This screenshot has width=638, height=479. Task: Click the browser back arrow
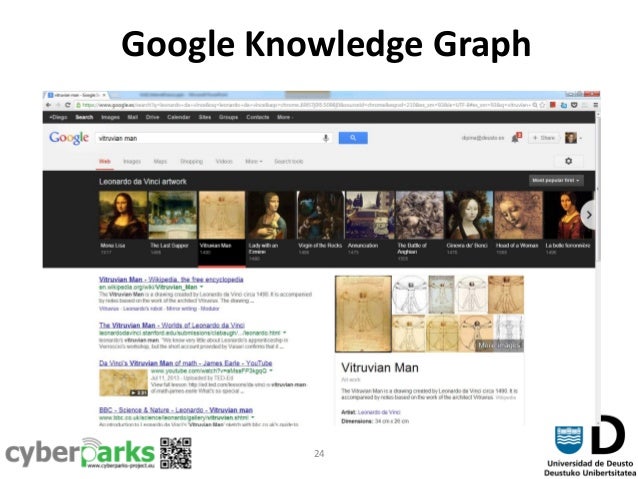(48, 105)
